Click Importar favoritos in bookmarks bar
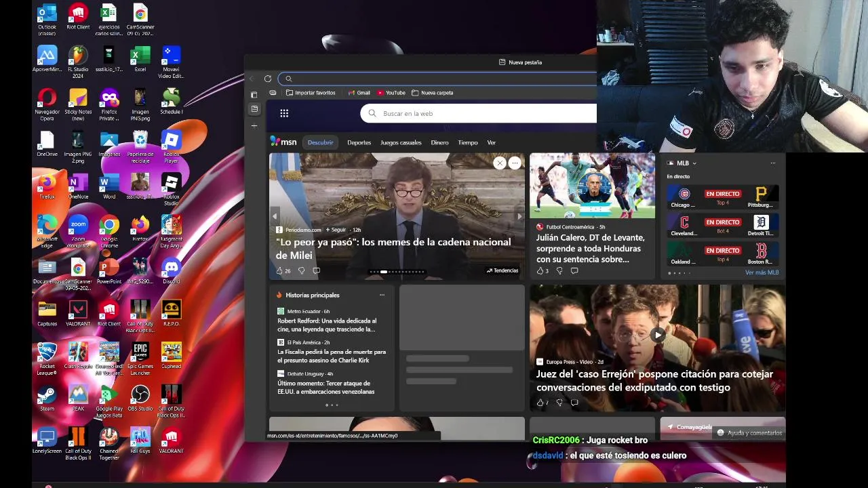The image size is (868, 488). (311, 93)
